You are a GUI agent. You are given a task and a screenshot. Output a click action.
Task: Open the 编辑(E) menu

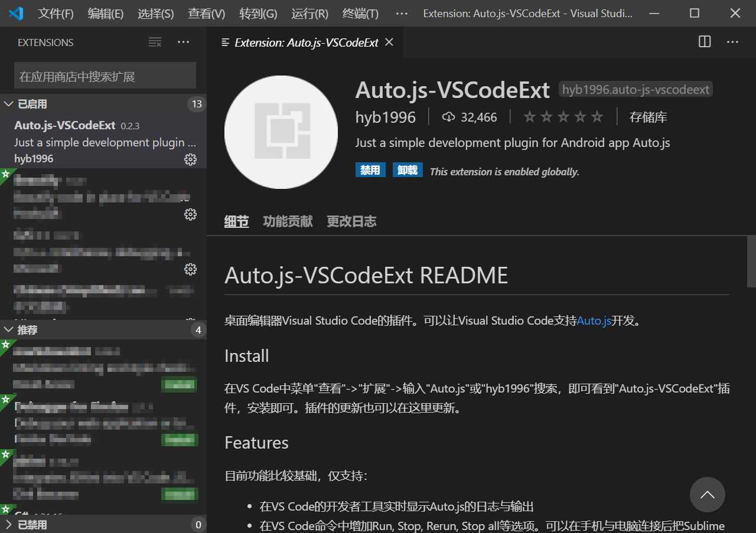point(106,13)
